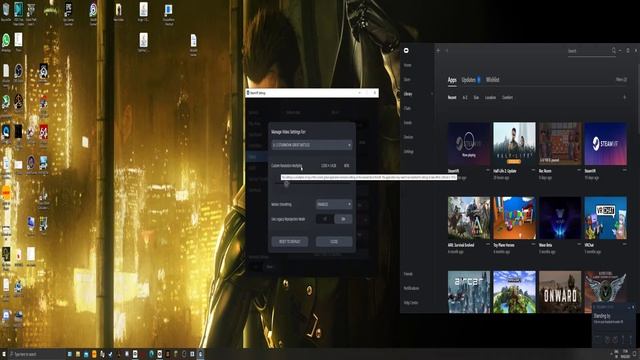Image resolution: width=640 pixels, height=360 pixels.
Task: Select Library in the Oculus sidebar
Action: (x=408, y=94)
